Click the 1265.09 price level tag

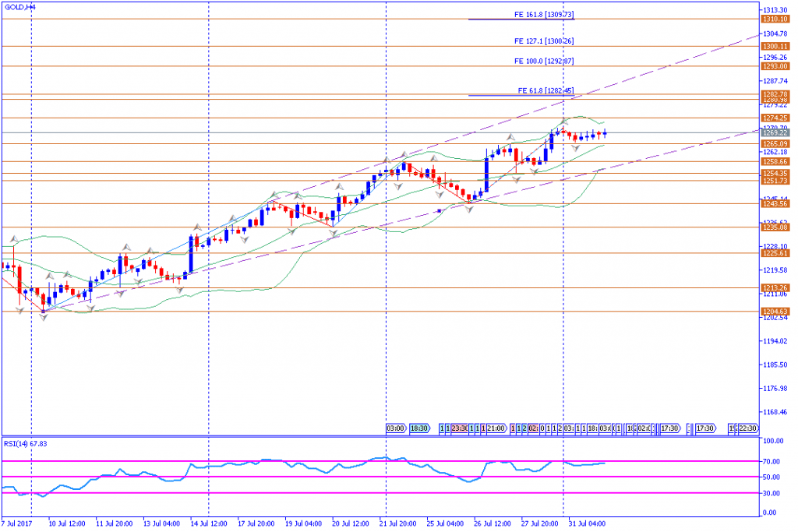click(x=775, y=144)
